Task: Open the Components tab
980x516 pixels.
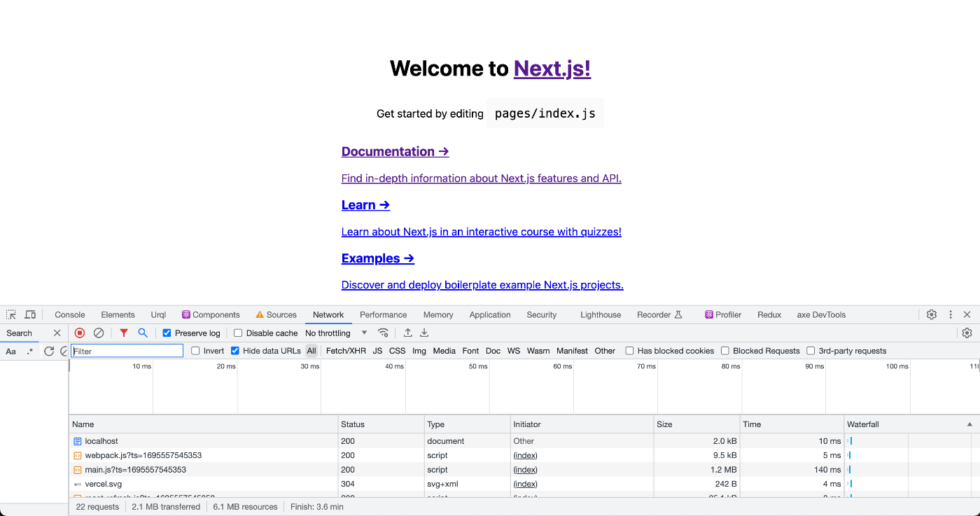Action: pyautogui.click(x=211, y=314)
